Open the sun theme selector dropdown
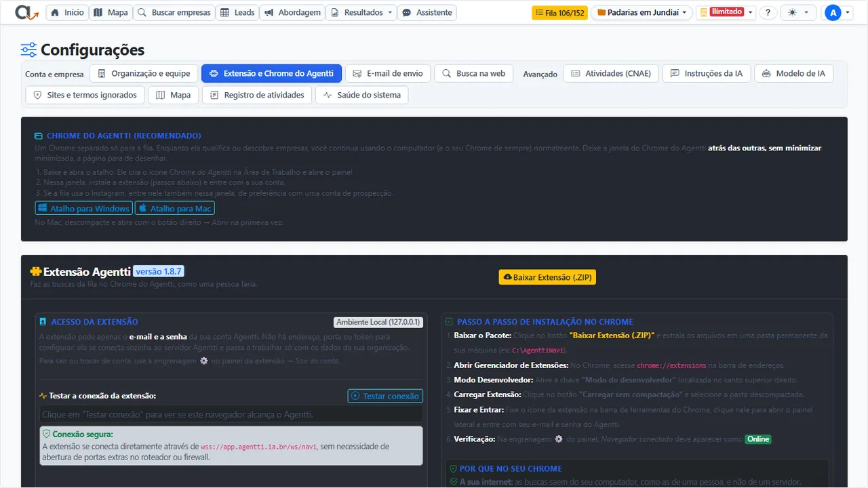This screenshot has width=868, height=488. pos(799,13)
